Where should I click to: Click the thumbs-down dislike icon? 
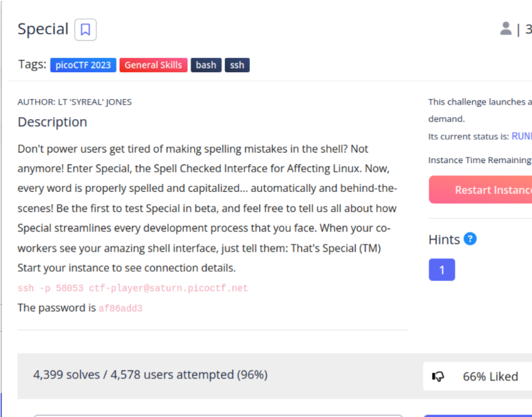(438, 376)
